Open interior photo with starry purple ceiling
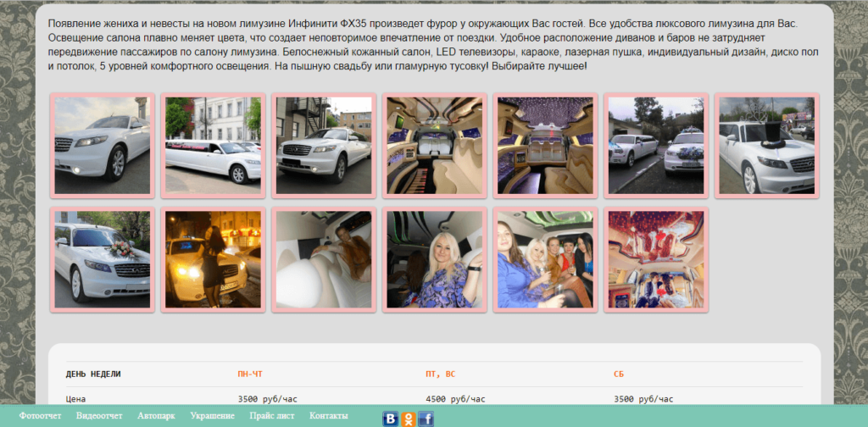Image resolution: width=868 pixels, height=427 pixels. (x=545, y=146)
